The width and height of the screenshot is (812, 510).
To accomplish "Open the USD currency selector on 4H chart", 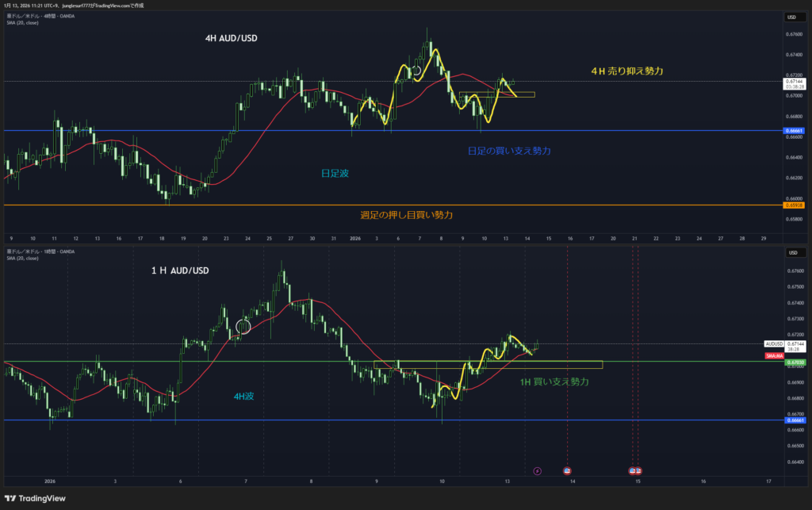I will coord(791,17).
